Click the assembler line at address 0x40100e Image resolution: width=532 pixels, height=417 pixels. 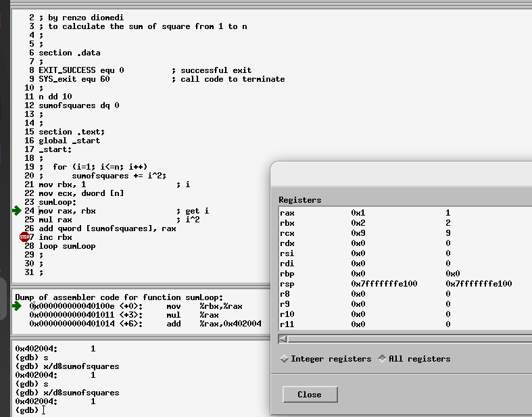coord(136,306)
